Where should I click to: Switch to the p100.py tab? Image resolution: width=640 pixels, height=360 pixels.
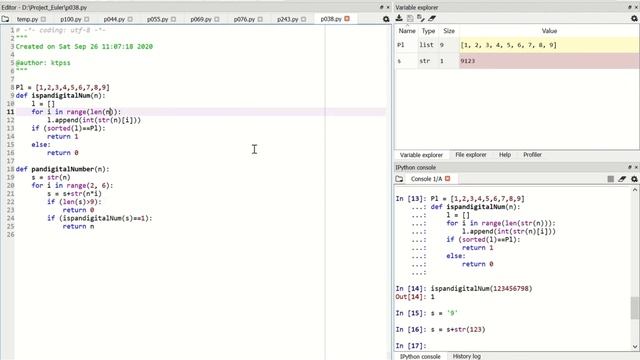click(71, 19)
